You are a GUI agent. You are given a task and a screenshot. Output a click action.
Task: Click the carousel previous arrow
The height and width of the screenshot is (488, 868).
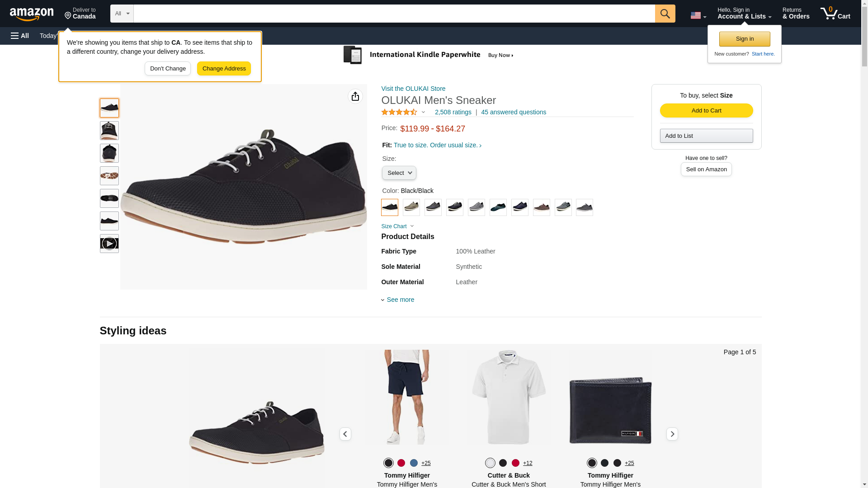345,434
